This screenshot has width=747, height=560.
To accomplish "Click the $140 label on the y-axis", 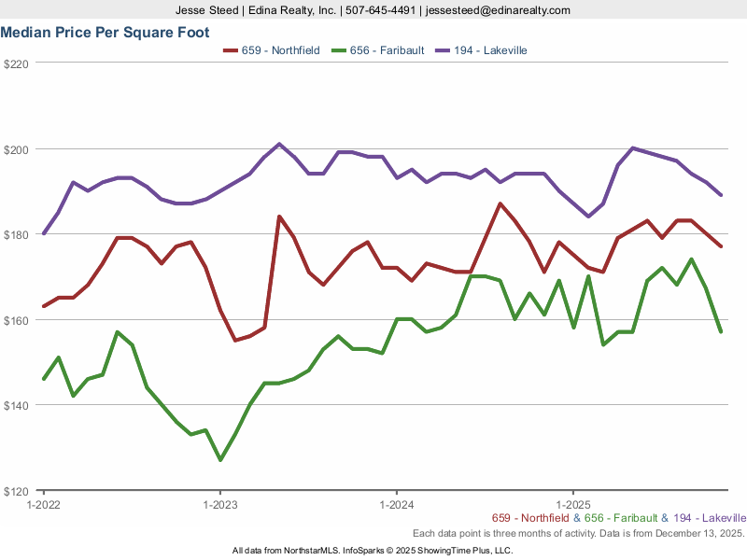I will (x=18, y=405).
